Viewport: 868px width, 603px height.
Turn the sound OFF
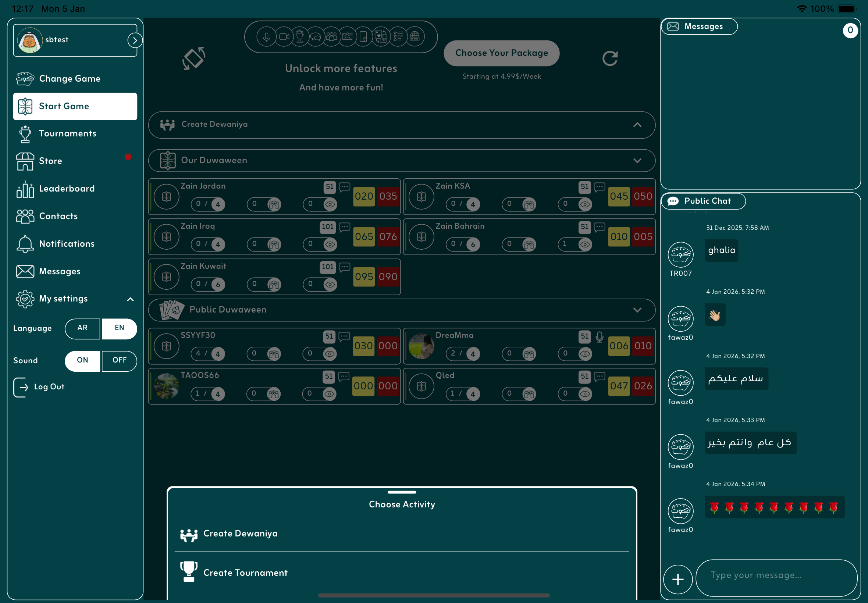(x=120, y=360)
